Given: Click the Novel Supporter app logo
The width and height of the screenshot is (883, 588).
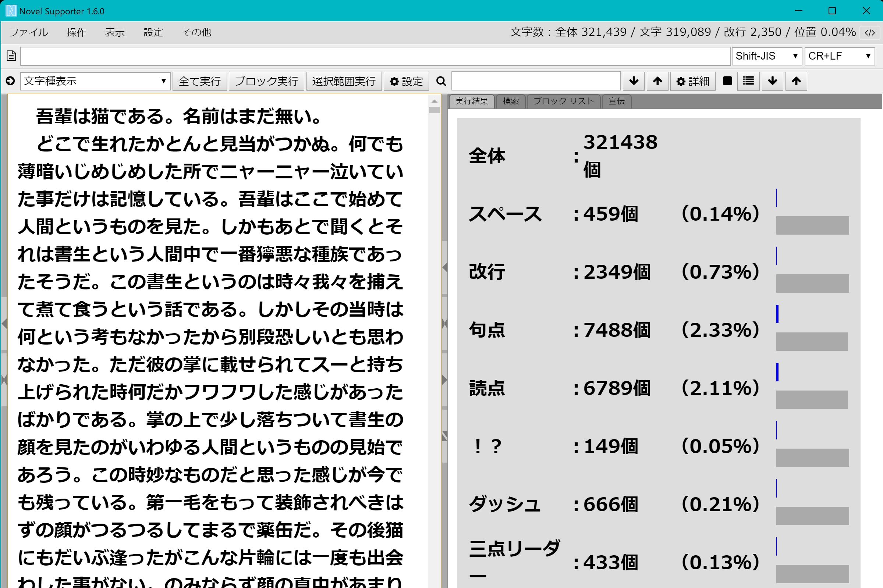Looking at the screenshot, I should pos(11,11).
